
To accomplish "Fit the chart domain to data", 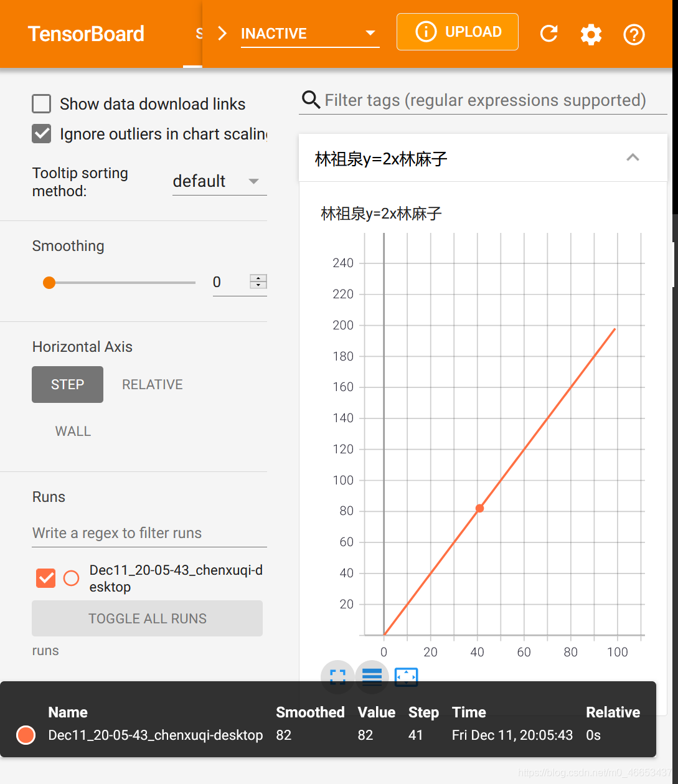I will pyautogui.click(x=406, y=677).
